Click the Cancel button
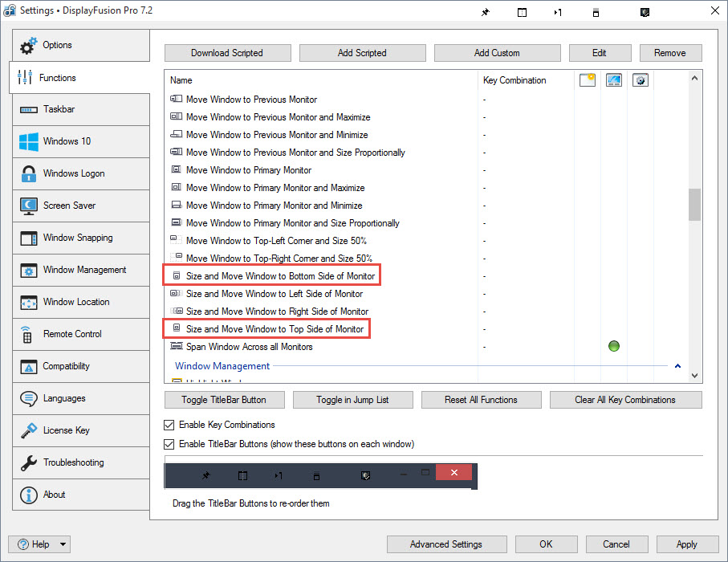The width and height of the screenshot is (728, 562). pyautogui.click(x=616, y=544)
